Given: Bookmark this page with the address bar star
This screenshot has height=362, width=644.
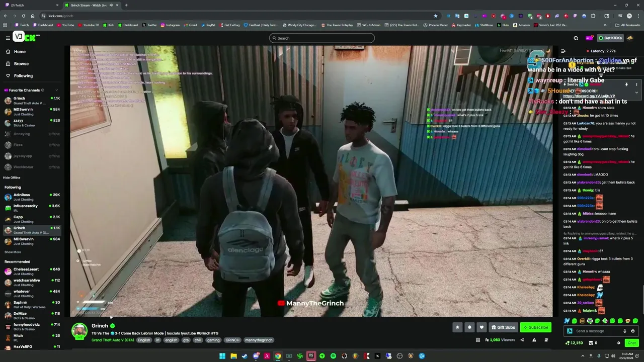Looking at the screenshot, I should click(435, 16).
